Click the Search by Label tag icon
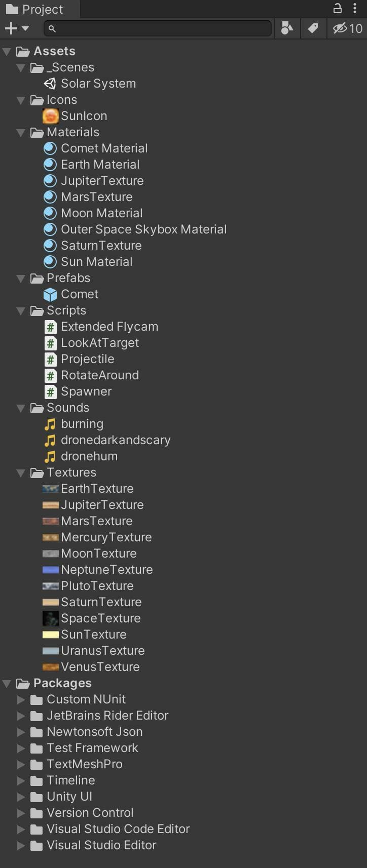The height and width of the screenshot is (868, 367). click(313, 28)
